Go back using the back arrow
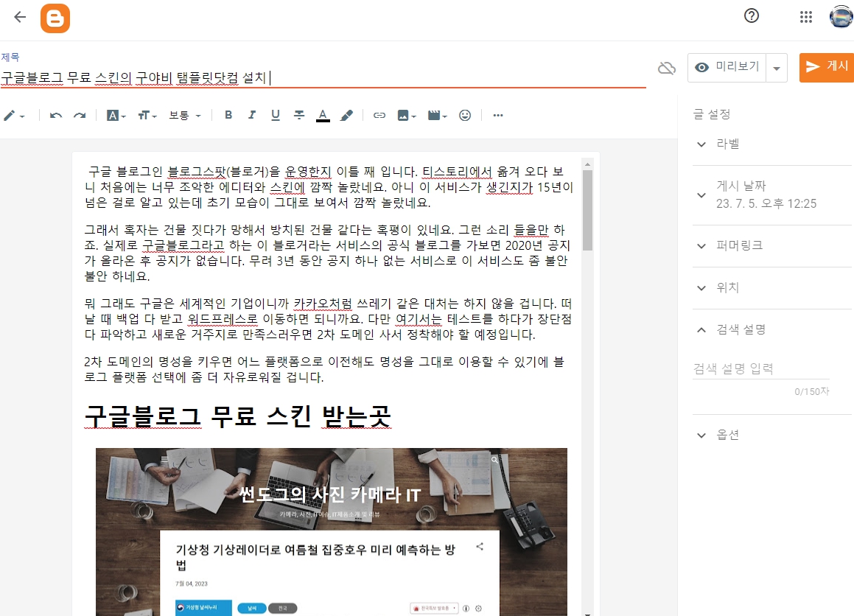Screen dimensions: 854x616 [20, 18]
